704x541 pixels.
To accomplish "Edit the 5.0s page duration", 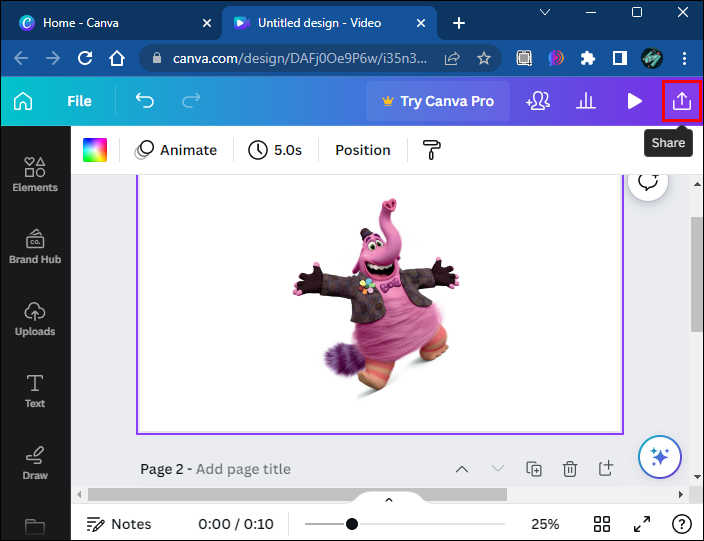I will click(x=275, y=150).
